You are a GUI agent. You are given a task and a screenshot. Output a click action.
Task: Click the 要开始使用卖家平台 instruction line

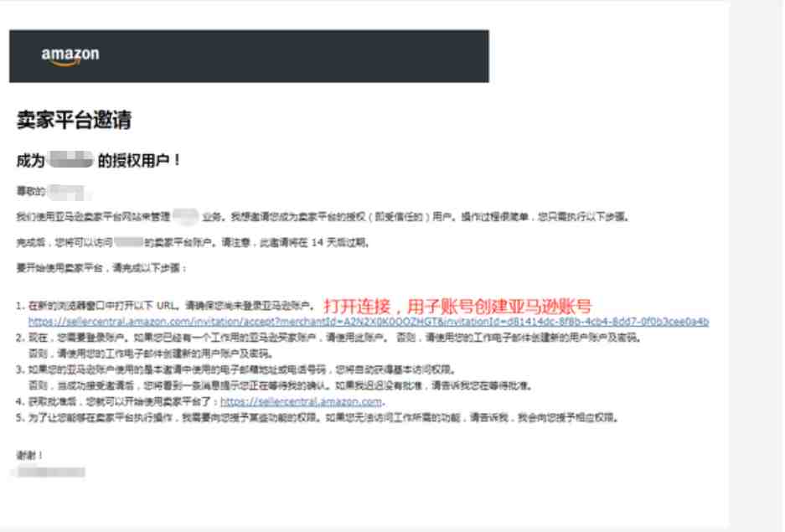pyautogui.click(x=101, y=268)
